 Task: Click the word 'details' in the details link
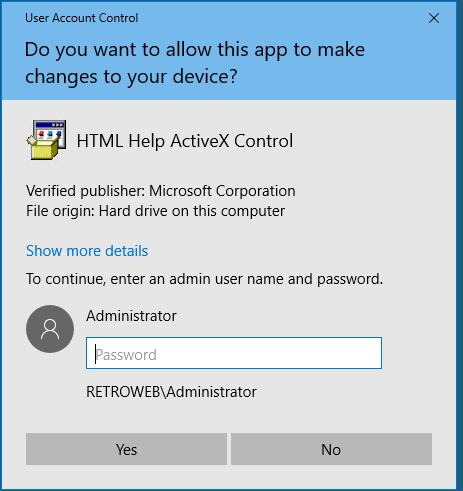127,251
